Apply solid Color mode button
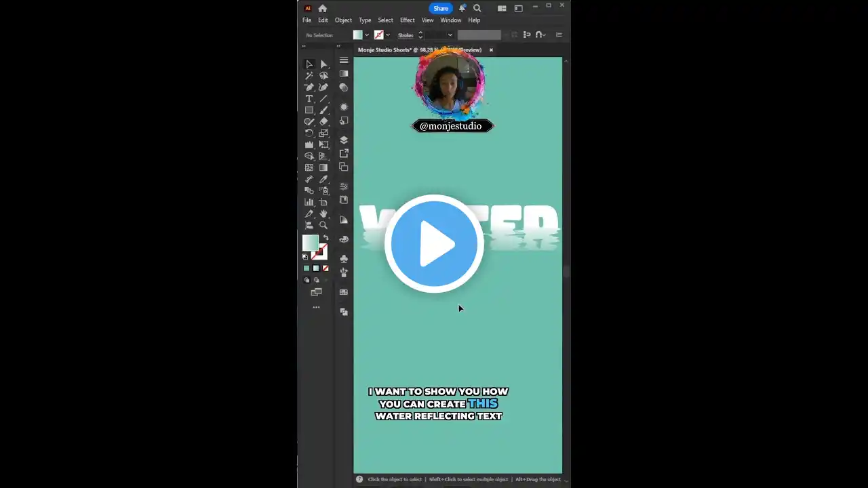Image resolution: width=868 pixels, height=488 pixels. pyautogui.click(x=307, y=268)
